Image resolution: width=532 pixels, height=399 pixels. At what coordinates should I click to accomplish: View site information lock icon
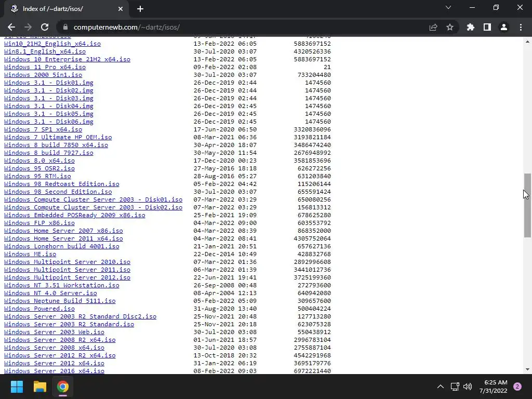point(65,27)
